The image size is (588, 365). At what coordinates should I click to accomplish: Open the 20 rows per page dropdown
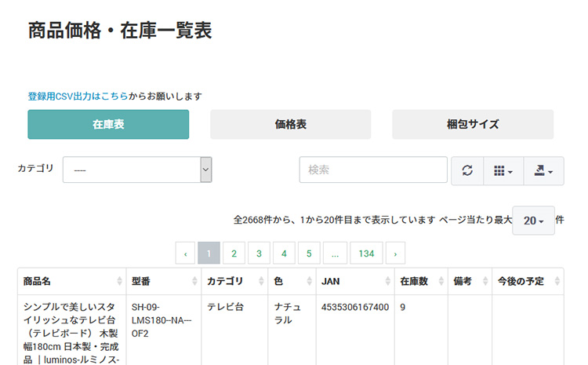[533, 221]
